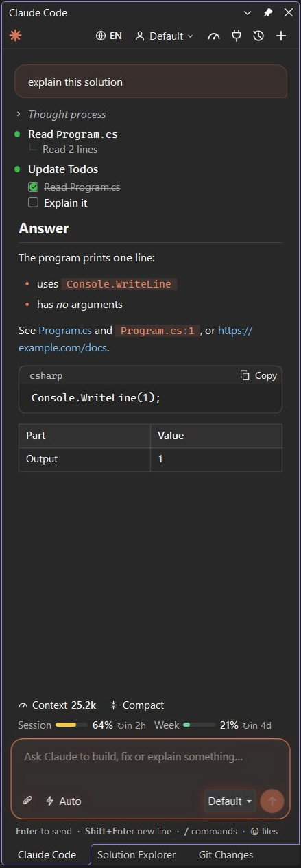Click the 'in 4d' week reset text

257,725
